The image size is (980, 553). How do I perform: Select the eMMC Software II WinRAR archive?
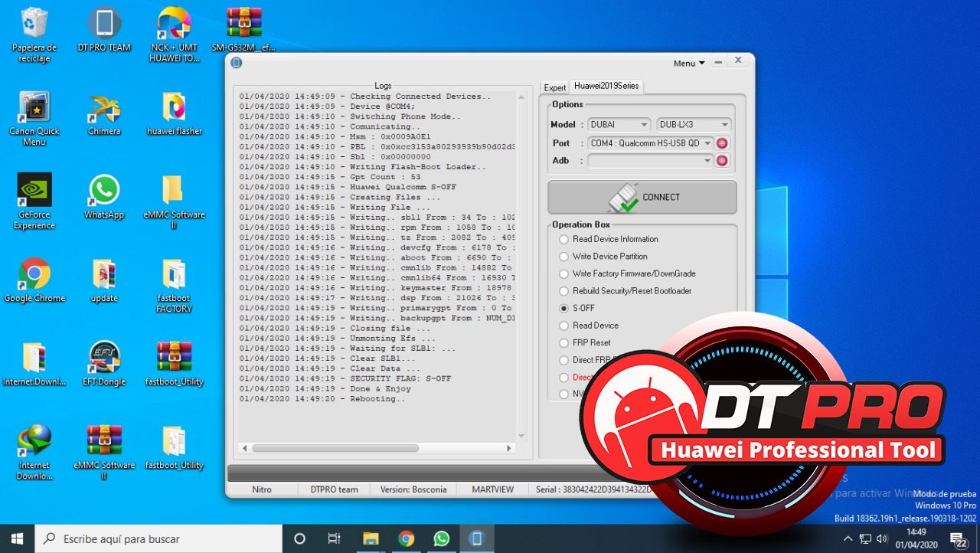104,452
